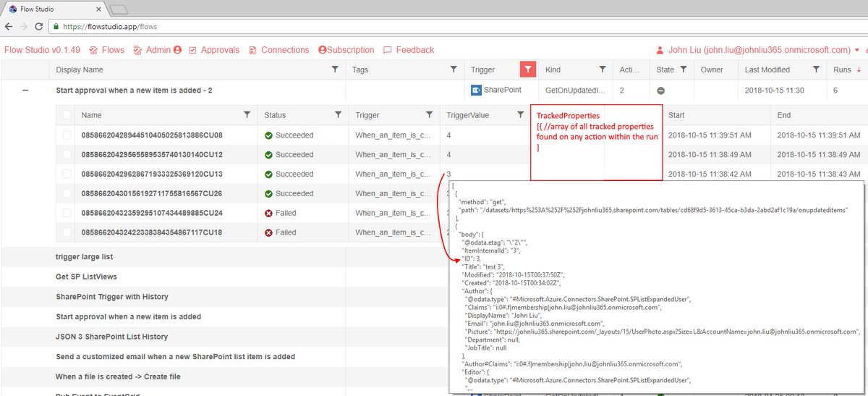Select checkbox for run ending CU18
Viewport: 868px width, 396px height.
pos(67,233)
